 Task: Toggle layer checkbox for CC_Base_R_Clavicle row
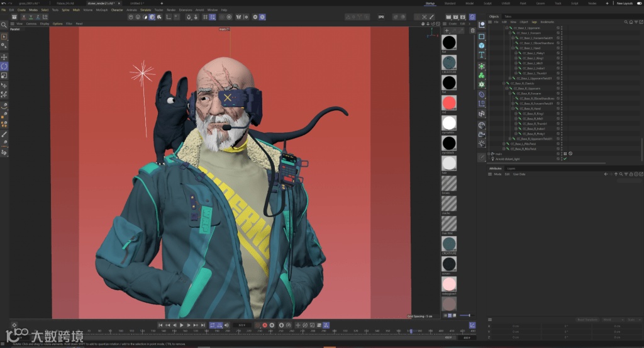558,84
